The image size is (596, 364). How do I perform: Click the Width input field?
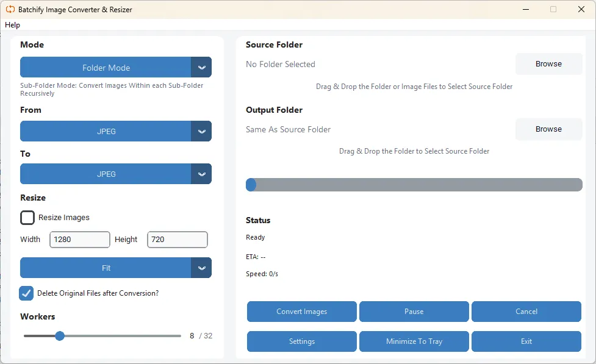tap(79, 240)
